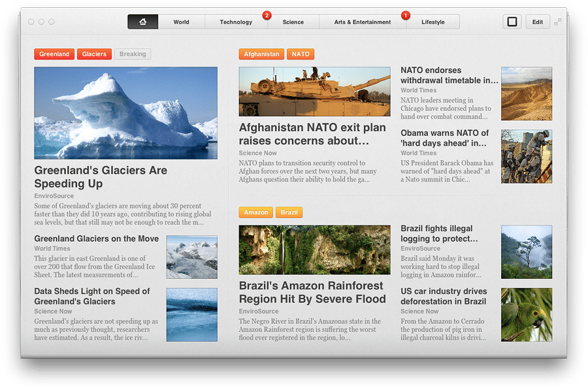Screen dimensions: 588x388
Task: Click summary 'The Negro River in Brazil's Amazonas'
Action: 310,329
